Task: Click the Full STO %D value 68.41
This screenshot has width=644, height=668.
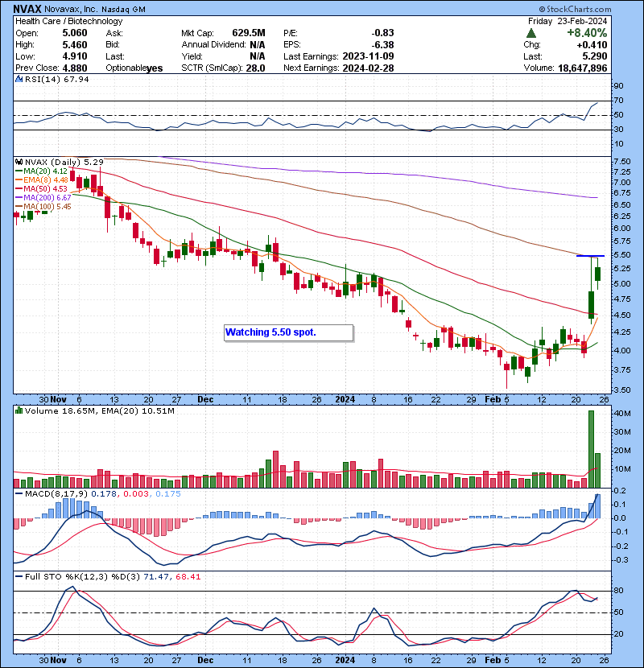Action: 188,577
